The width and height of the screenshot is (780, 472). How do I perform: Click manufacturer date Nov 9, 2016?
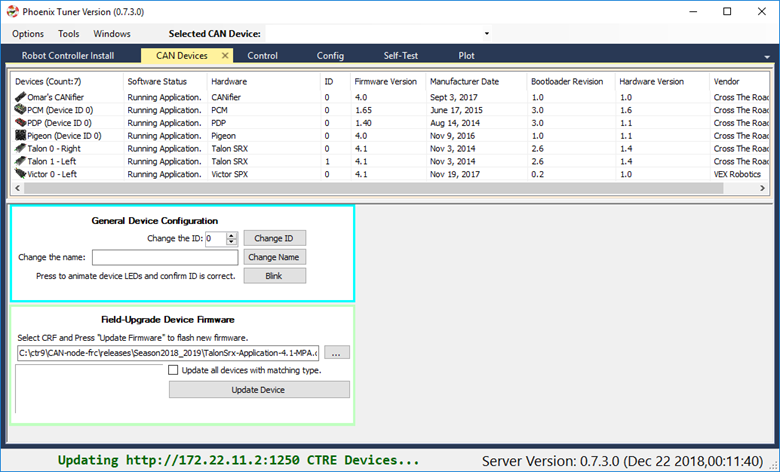[x=452, y=136]
